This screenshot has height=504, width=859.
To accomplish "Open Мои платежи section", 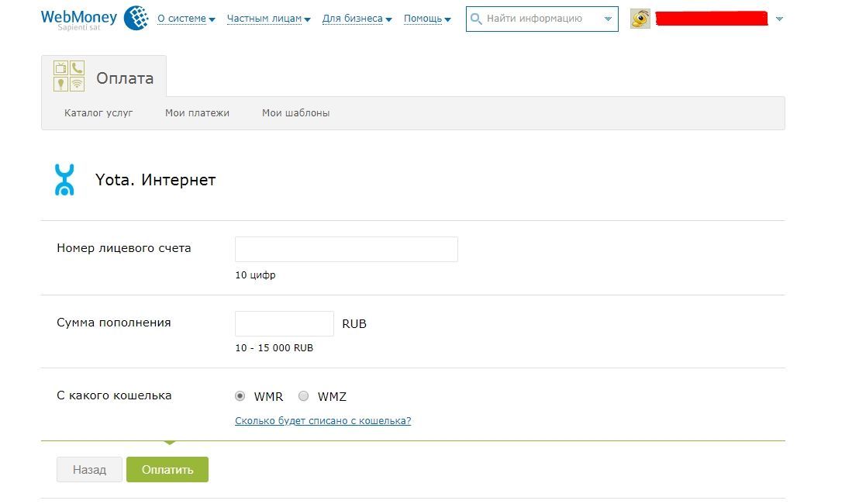I will [x=197, y=113].
